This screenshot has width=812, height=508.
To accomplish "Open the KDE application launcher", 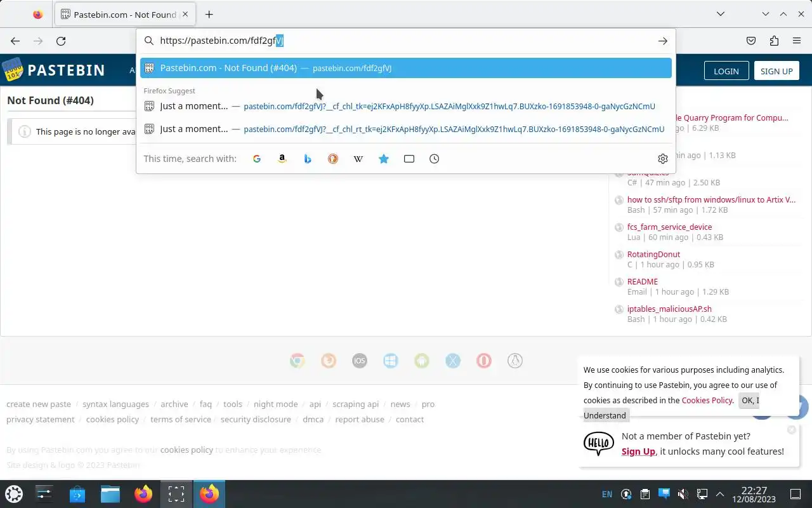I will (x=14, y=494).
